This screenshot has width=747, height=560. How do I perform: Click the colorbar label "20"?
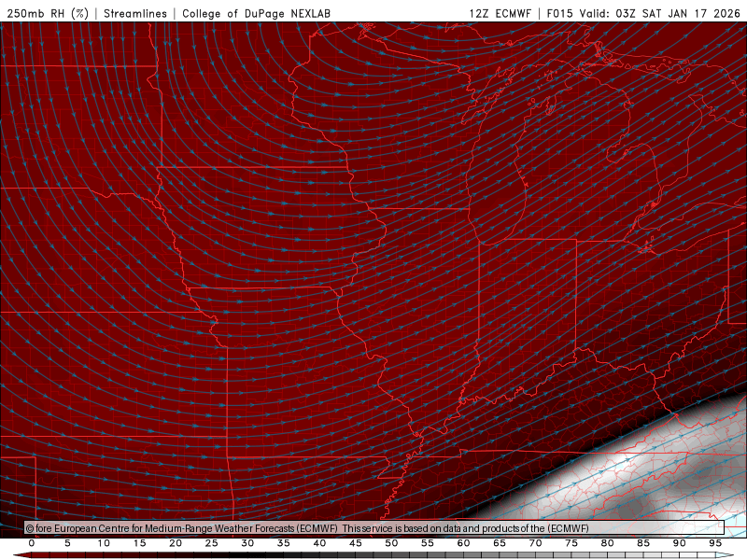pyautogui.click(x=176, y=543)
